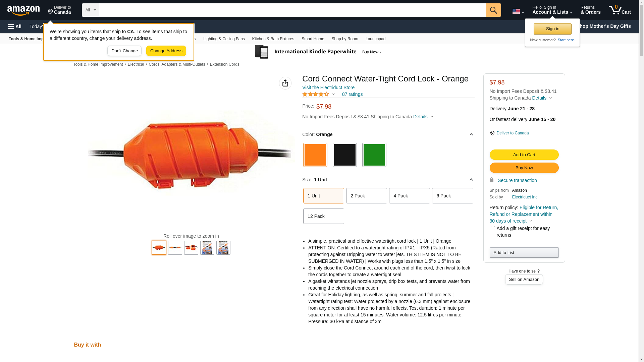Visit the Electriduct Store link
The width and height of the screenshot is (644, 362).
click(328, 87)
